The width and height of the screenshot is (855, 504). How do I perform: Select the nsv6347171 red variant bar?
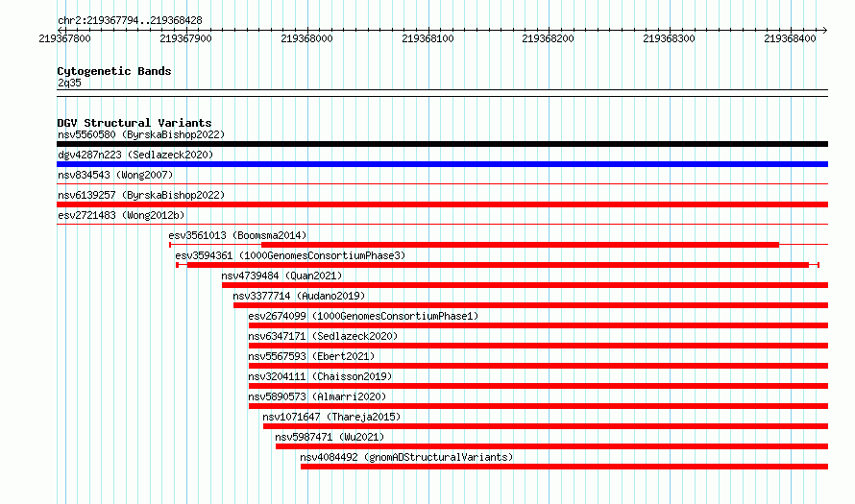pos(538,346)
